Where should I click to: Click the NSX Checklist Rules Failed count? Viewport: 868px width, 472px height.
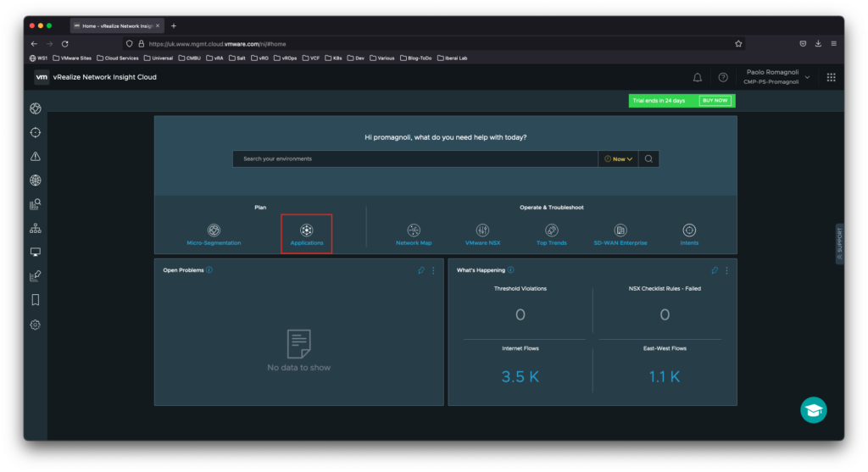pos(665,315)
